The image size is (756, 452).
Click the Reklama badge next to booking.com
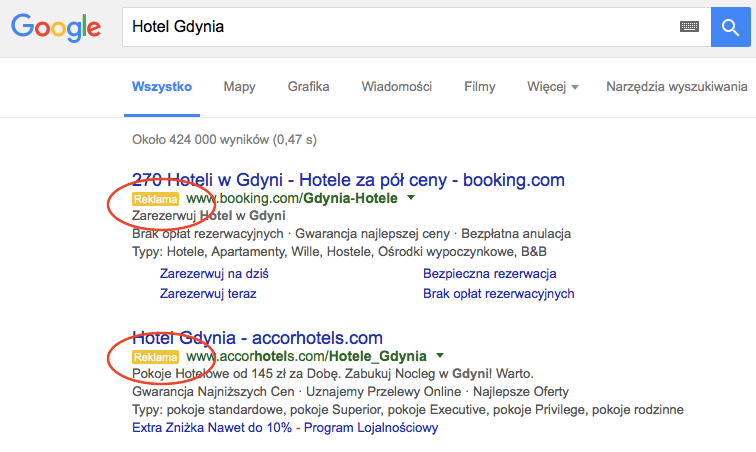click(155, 199)
